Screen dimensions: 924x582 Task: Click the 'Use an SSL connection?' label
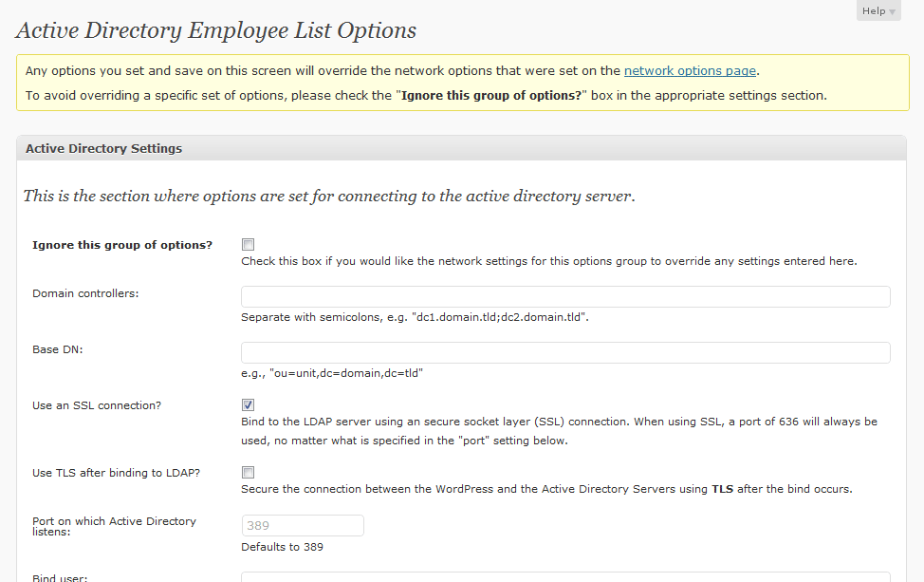97,405
